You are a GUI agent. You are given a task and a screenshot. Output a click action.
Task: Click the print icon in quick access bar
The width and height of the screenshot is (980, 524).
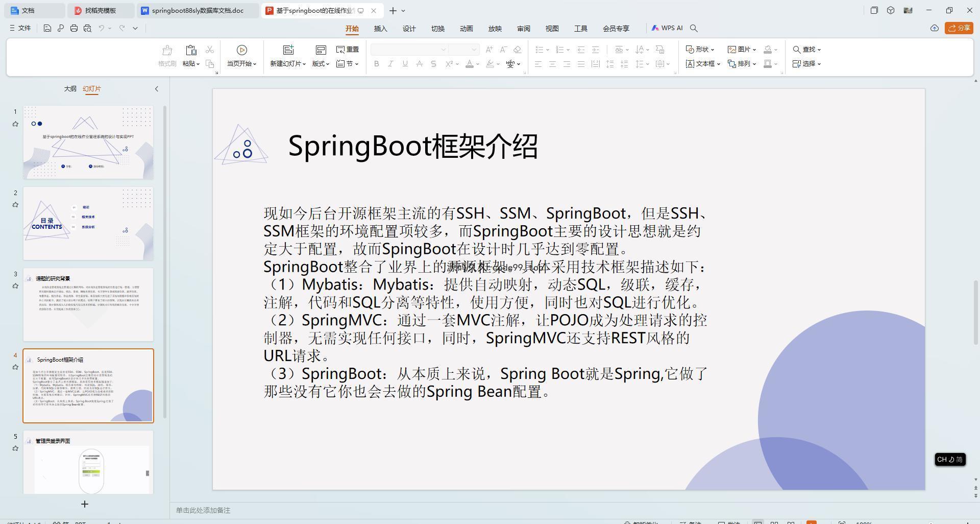(x=74, y=28)
